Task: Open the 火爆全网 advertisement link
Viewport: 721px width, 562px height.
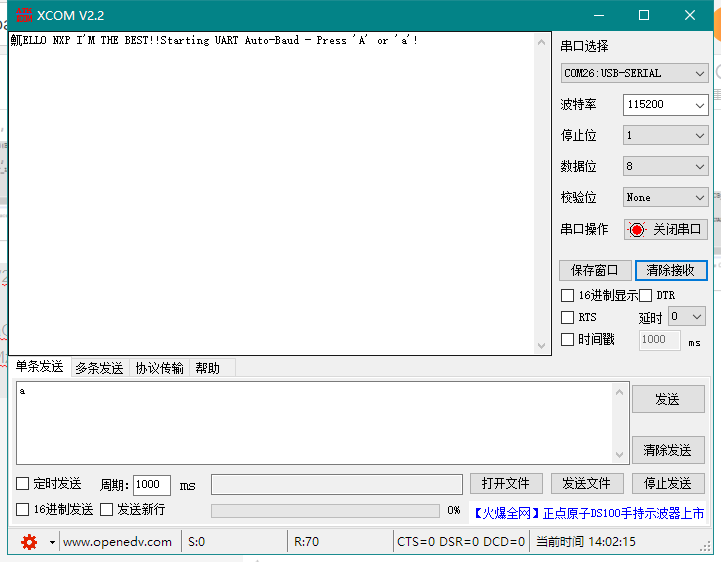Action: 588,513
